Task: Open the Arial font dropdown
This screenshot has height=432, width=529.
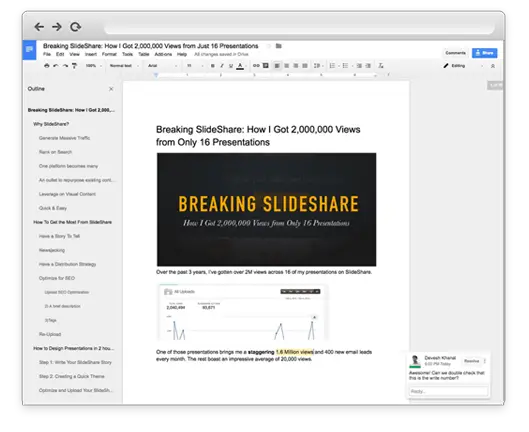Action: point(162,65)
